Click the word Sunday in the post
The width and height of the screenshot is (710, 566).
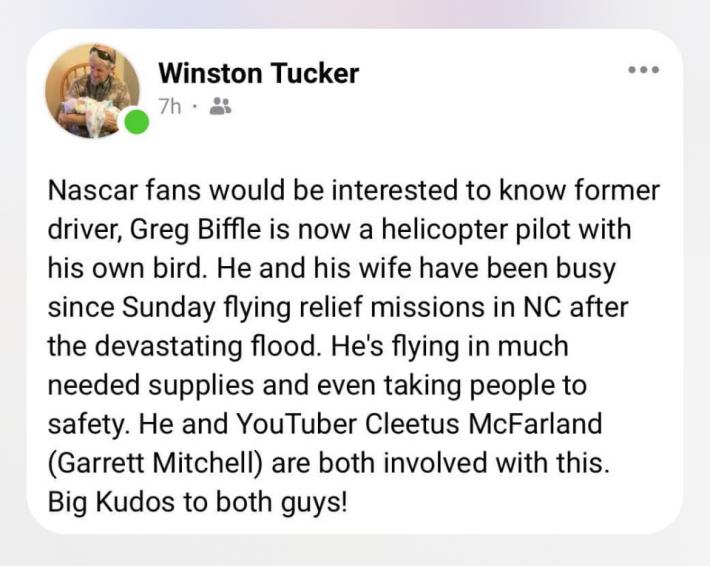point(169,308)
